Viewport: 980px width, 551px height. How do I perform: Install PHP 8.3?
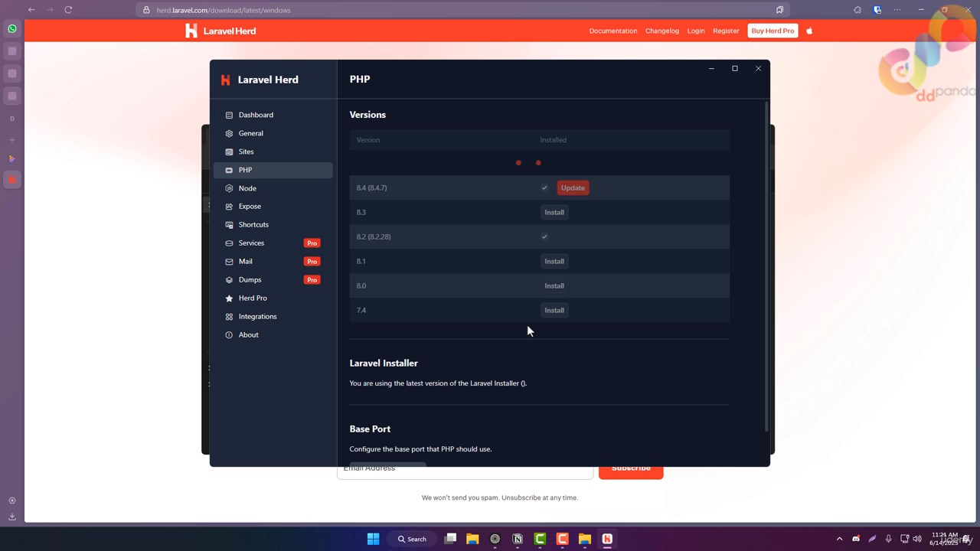click(554, 213)
